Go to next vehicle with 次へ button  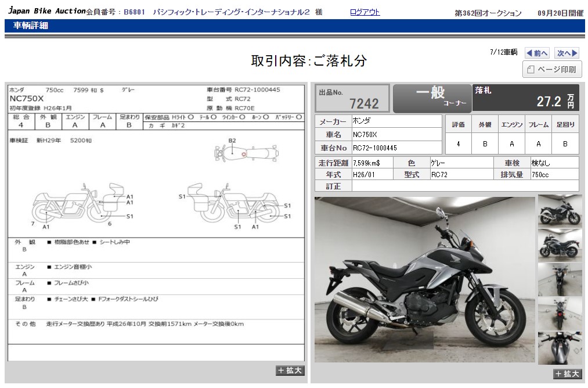click(567, 53)
